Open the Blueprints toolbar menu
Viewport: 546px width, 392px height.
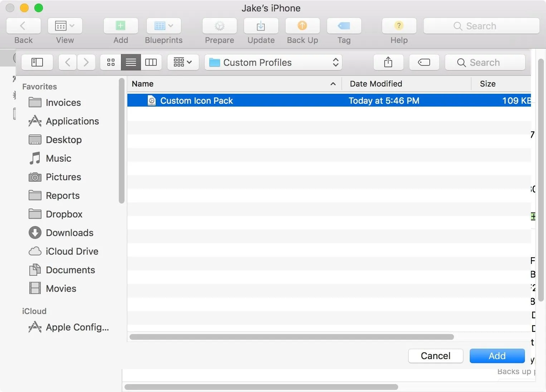164,26
